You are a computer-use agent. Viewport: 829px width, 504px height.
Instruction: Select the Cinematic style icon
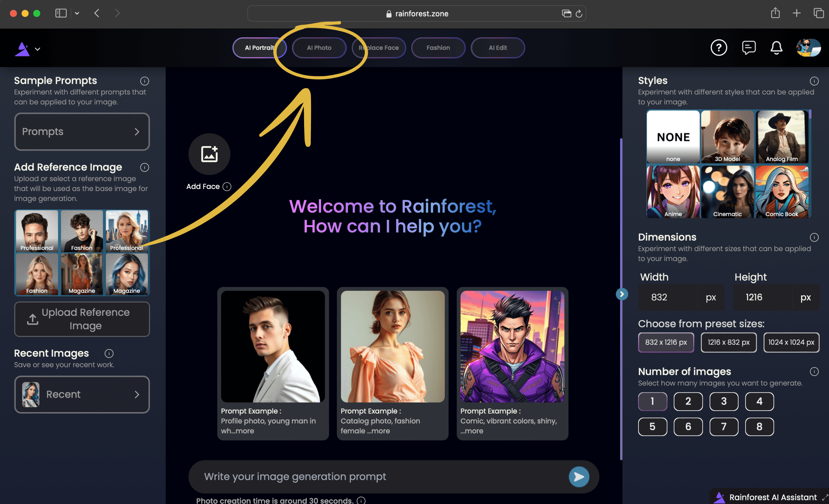click(728, 191)
